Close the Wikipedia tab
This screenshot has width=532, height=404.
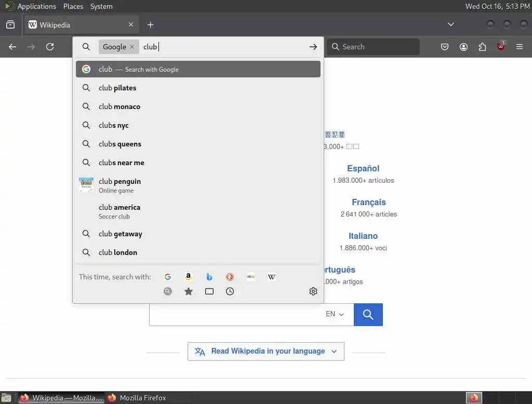[131, 24]
